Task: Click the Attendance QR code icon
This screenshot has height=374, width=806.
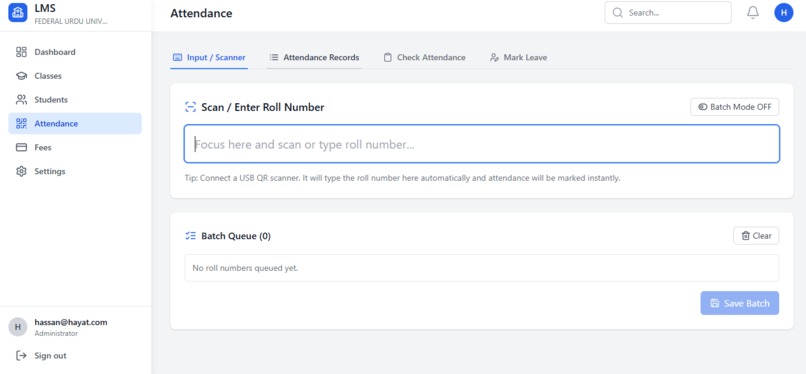Action: 21,123
